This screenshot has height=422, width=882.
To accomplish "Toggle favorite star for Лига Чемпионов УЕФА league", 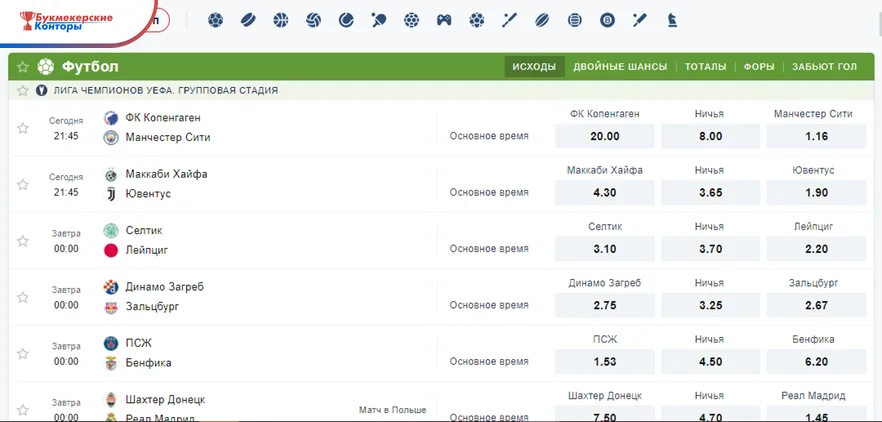I will [x=22, y=90].
